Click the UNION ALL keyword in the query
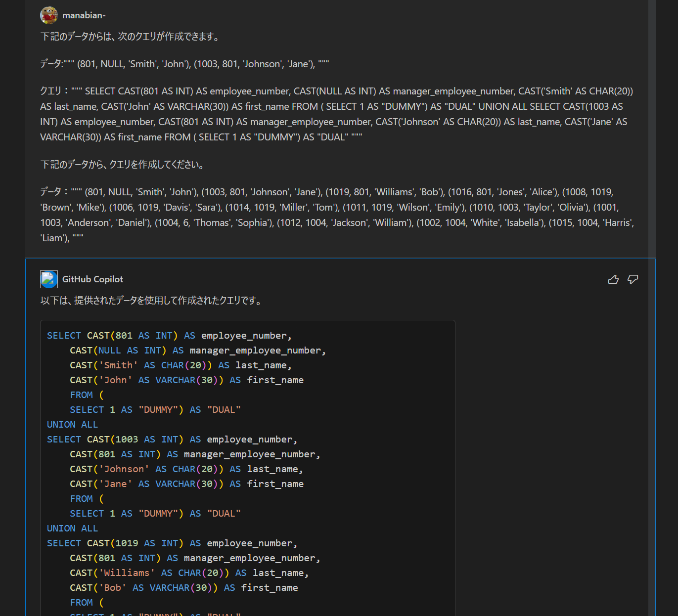 [72, 424]
